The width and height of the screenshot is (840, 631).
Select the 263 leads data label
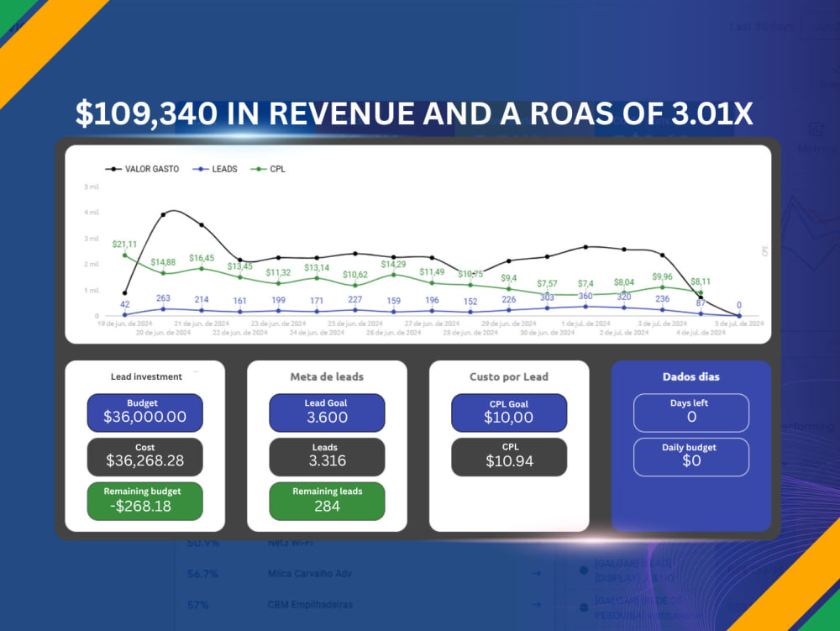click(x=163, y=298)
